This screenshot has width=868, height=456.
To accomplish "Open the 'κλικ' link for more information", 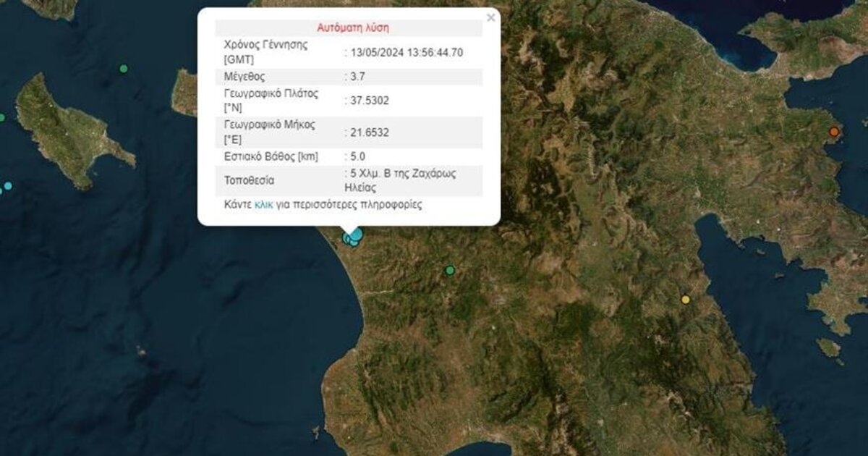I will click(263, 205).
